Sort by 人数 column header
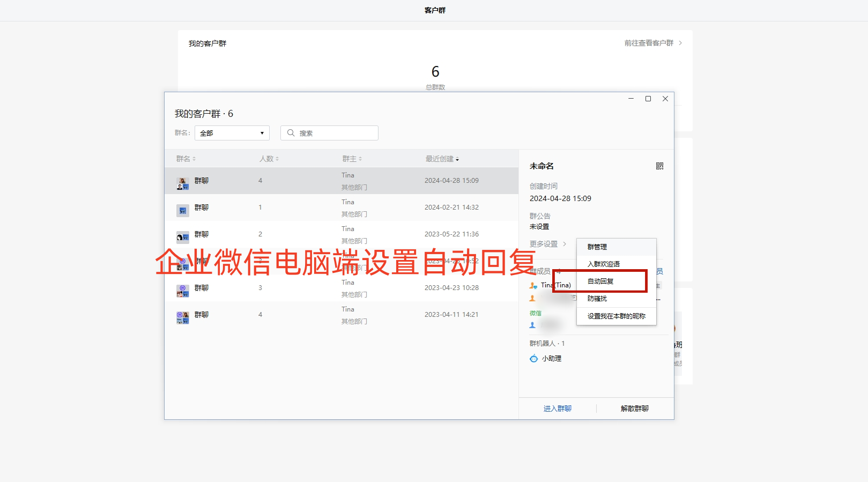 [x=269, y=159]
